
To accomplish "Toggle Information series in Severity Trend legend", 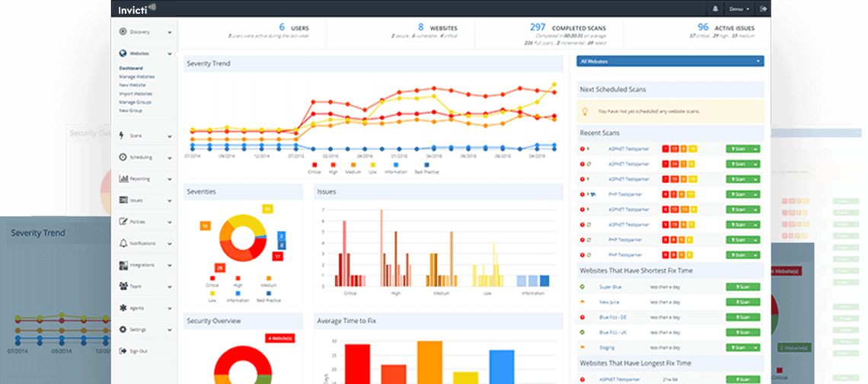I will click(x=396, y=168).
